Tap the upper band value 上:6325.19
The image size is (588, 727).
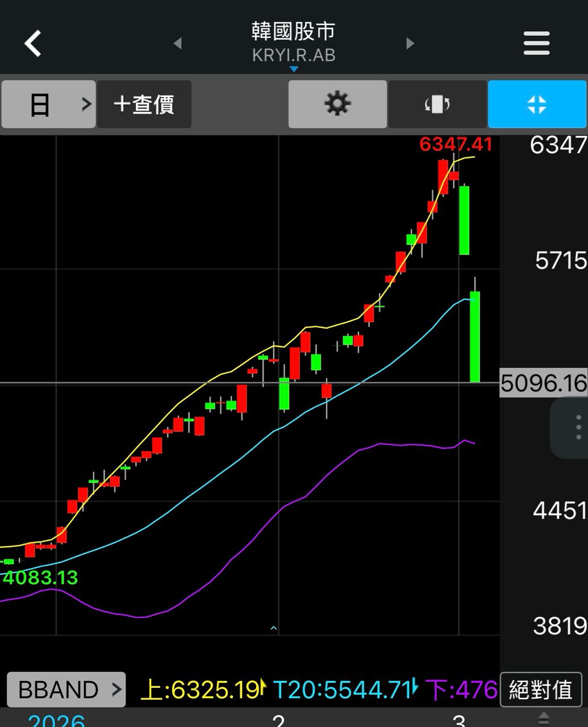pyautogui.click(x=202, y=690)
